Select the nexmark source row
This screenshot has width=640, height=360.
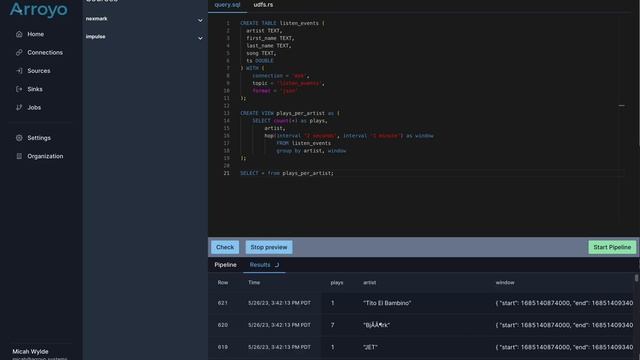[x=144, y=19]
